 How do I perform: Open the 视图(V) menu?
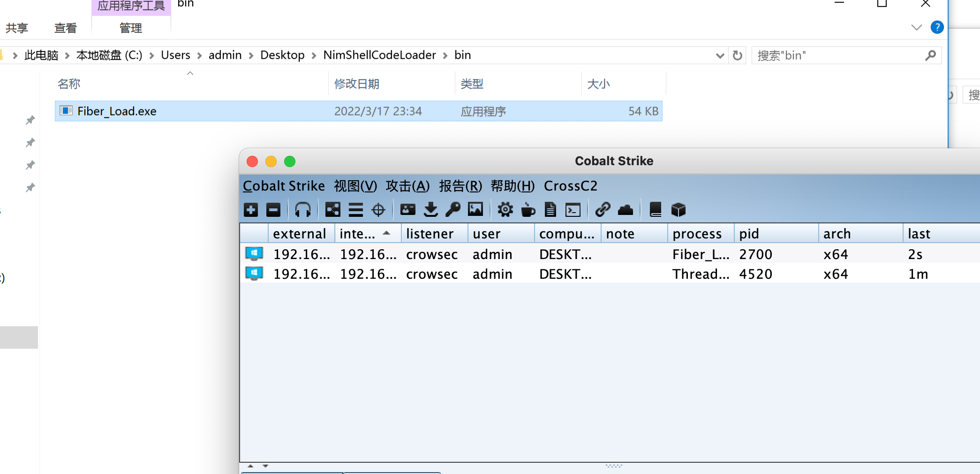(x=355, y=186)
